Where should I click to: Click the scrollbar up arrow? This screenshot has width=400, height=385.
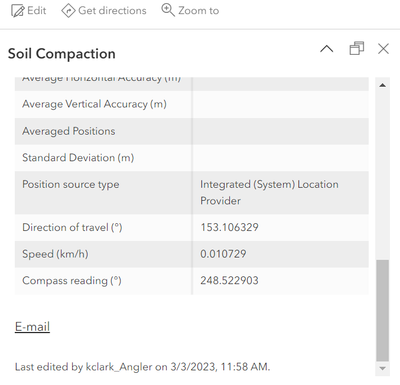[x=383, y=85]
